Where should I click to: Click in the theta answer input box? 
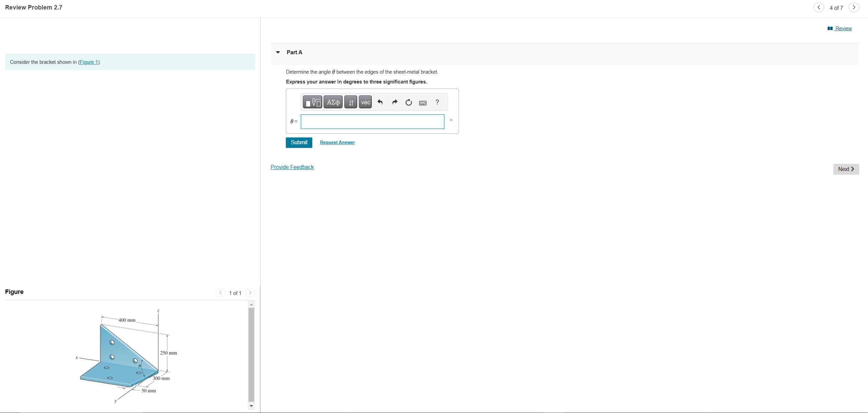coord(372,121)
